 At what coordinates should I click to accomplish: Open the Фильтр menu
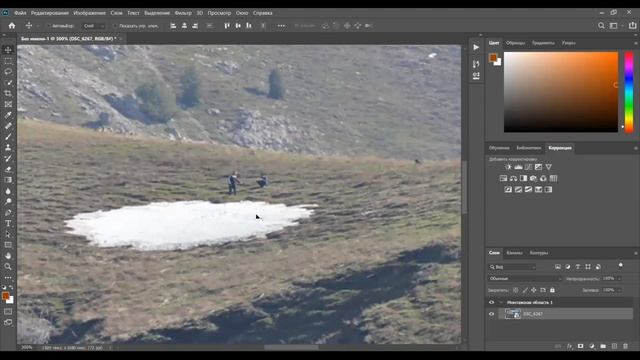tap(183, 13)
